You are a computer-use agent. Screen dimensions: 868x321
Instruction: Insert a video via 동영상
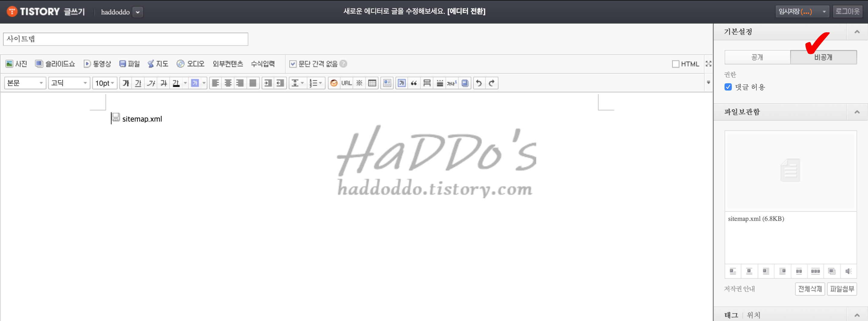[x=97, y=64]
